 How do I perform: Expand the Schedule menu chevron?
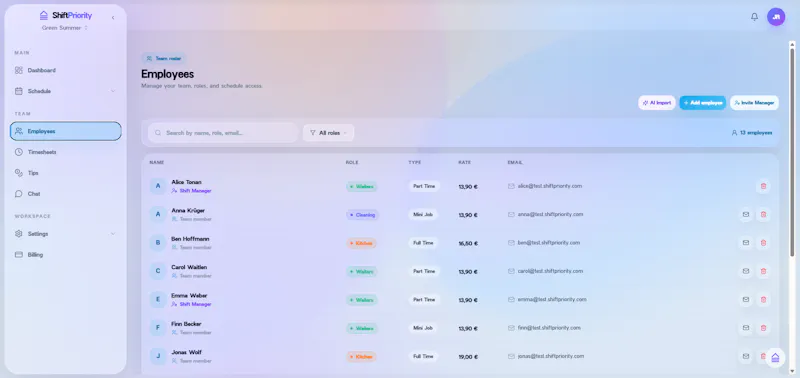113,91
